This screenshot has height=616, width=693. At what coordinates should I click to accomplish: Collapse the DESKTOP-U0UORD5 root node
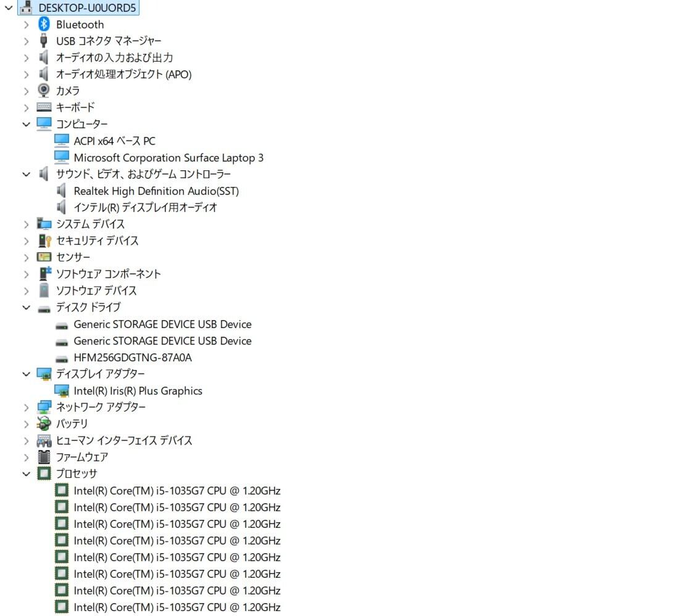point(9,7)
